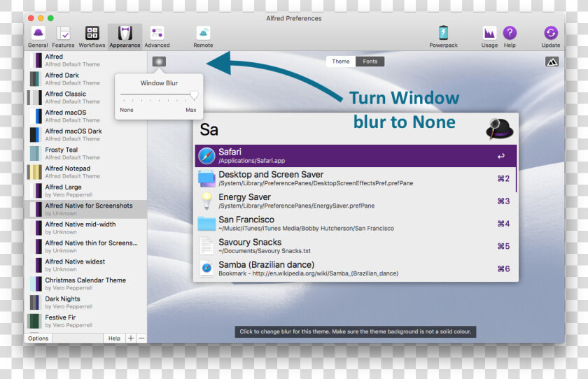The width and height of the screenshot is (588, 379).
Task: Click the Alfred hat icon in preview
Action: pyautogui.click(x=500, y=129)
